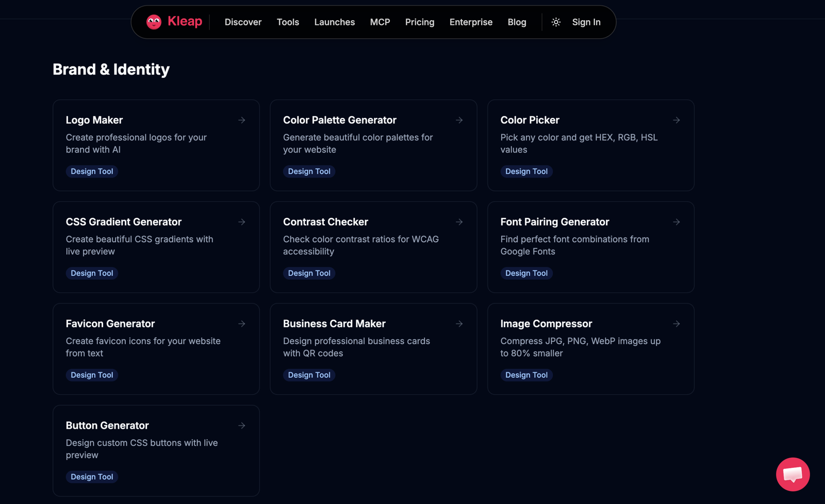Viewport: 825px width, 504px height.
Task: Click the arrow on Image Compressor card
Action: 676,324
